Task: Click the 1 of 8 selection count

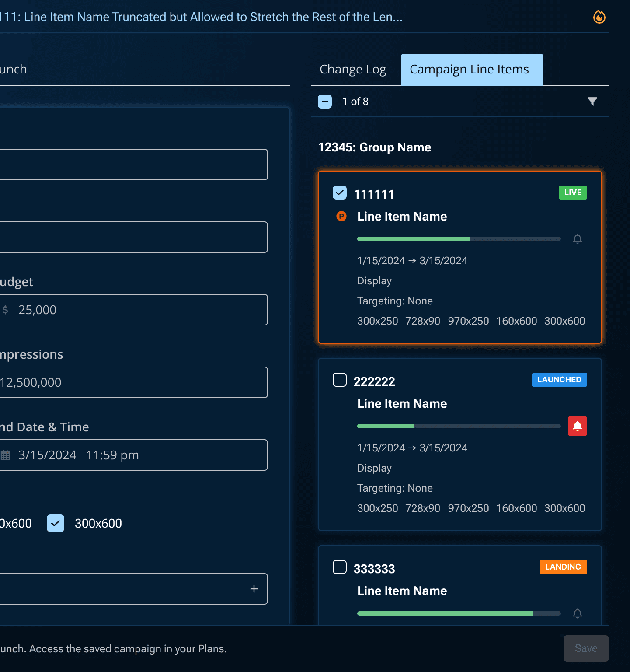Action: coord(355,101)
